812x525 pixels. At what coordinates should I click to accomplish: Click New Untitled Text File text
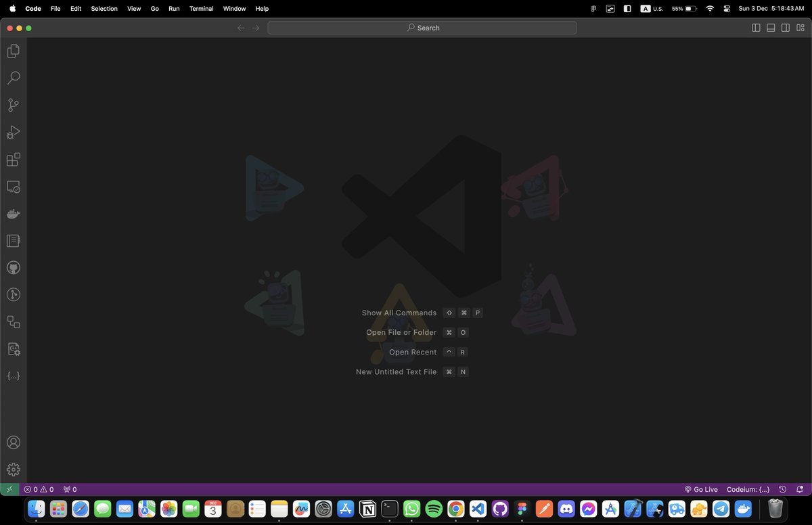coord(397,371)
